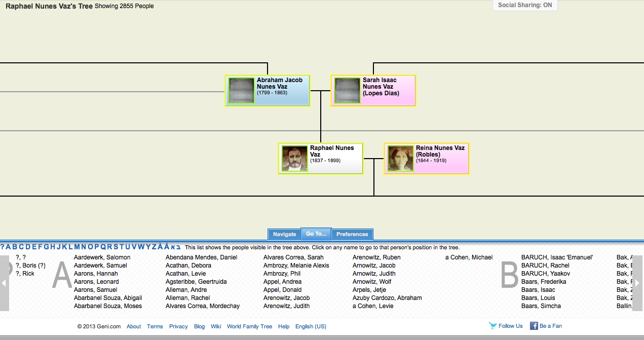Click the Wiki link in the footer

(216, 326)
